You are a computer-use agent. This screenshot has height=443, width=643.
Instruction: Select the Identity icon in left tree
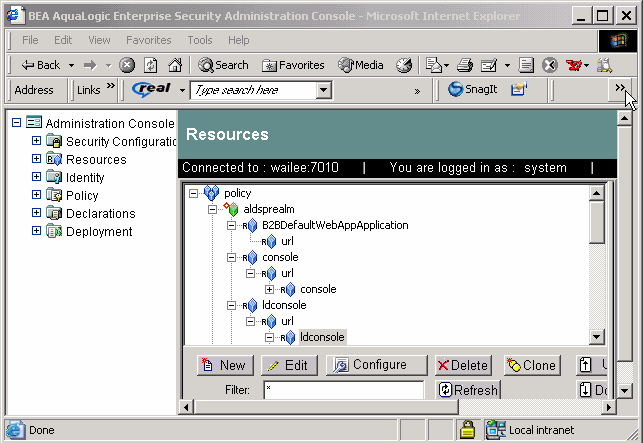(x=54, y=177)
